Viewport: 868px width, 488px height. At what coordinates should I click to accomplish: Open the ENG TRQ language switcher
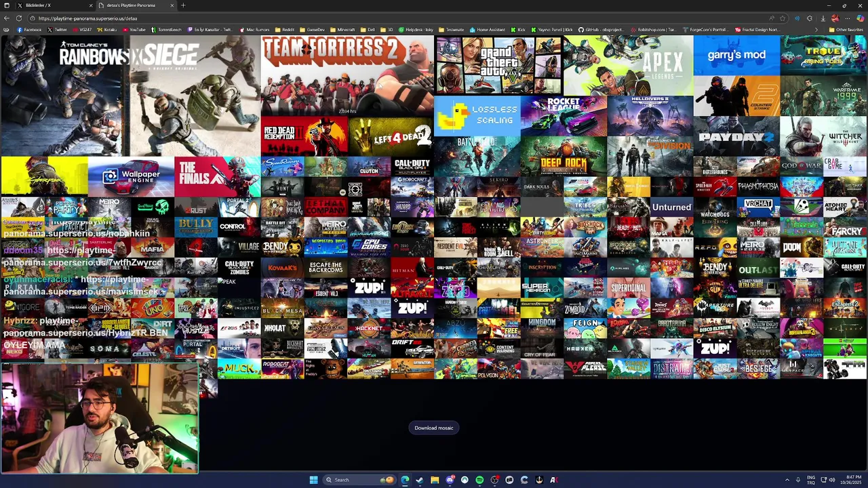pos(811,480)
